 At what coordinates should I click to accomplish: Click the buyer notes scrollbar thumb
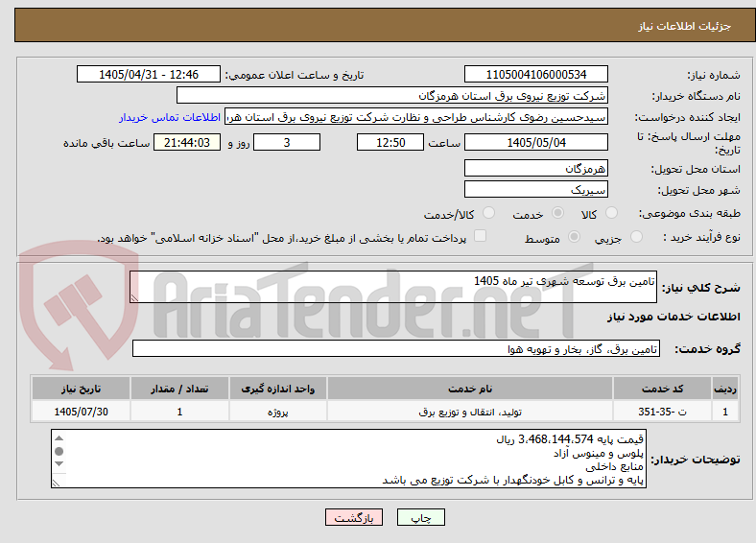pyautogui.click(x=59, y=451)
